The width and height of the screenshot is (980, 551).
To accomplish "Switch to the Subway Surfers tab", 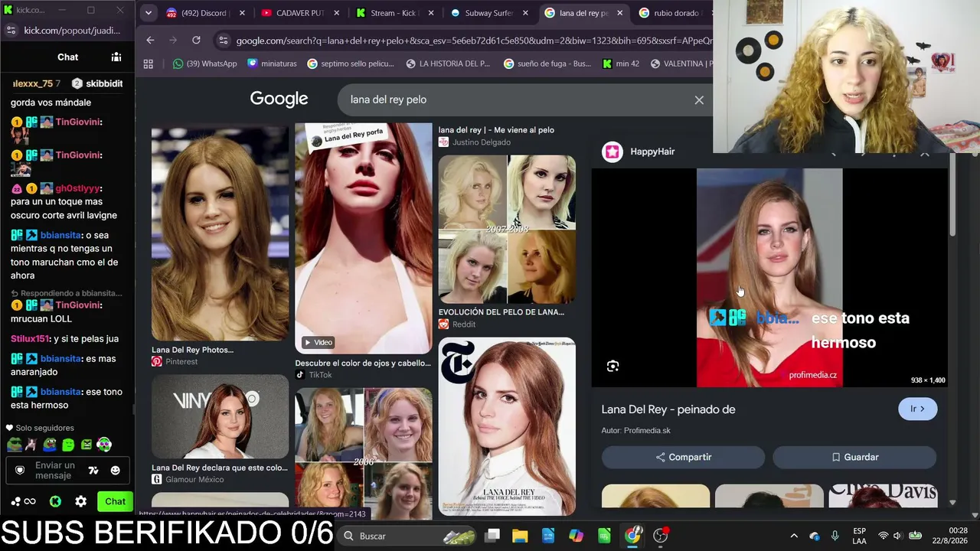I will [488, 13].
